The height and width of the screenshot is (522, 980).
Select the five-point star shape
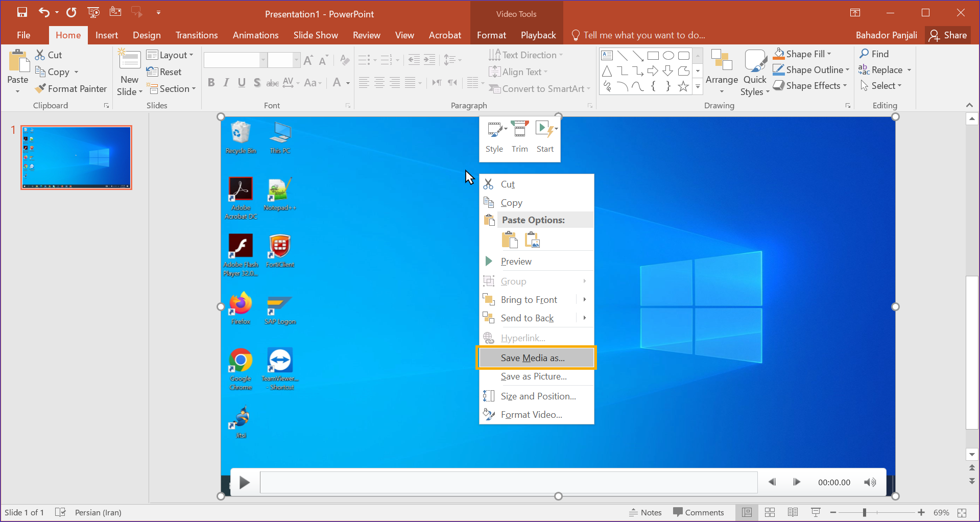(x=683, y=86)
